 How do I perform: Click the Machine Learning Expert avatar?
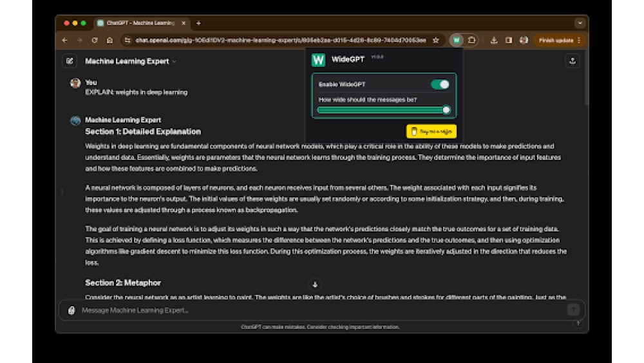[75, 121]
